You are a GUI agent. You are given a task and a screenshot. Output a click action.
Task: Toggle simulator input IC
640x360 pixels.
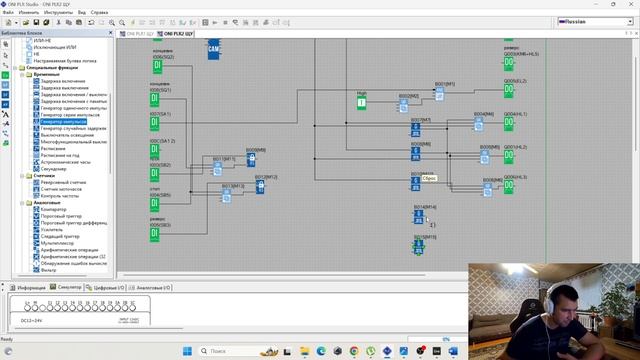[x=133, y=308]
